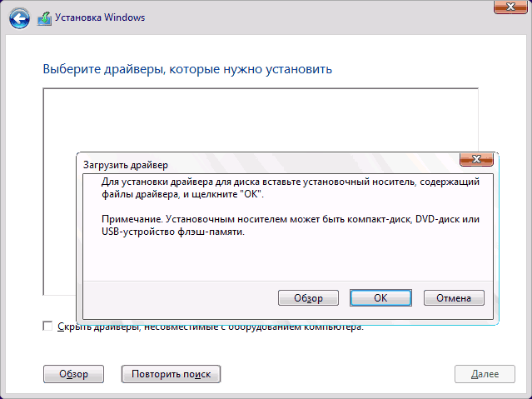Click Обзор at bottom of setup window

[73, 374]
